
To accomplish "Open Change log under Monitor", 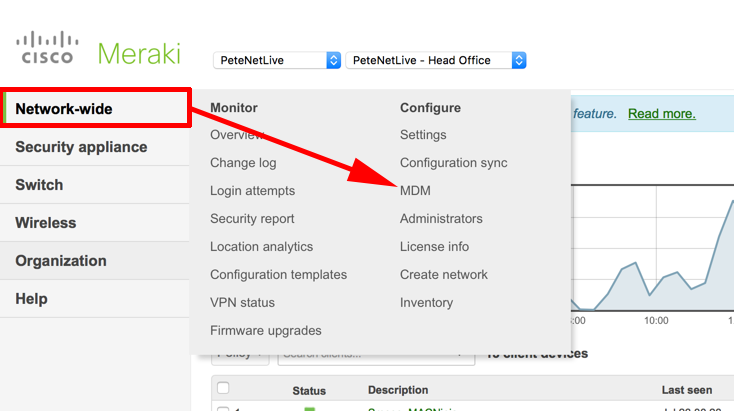I will tap(243, 163).
